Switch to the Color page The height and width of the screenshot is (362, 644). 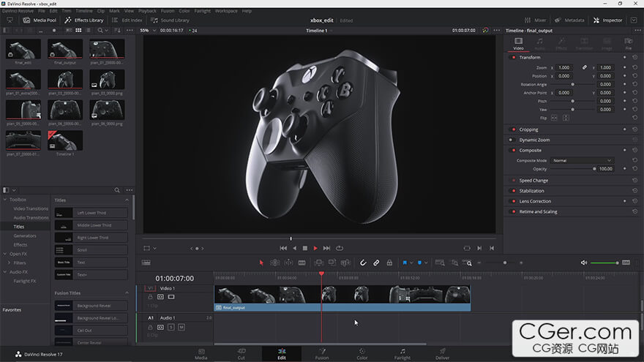[x=362, y=354]
